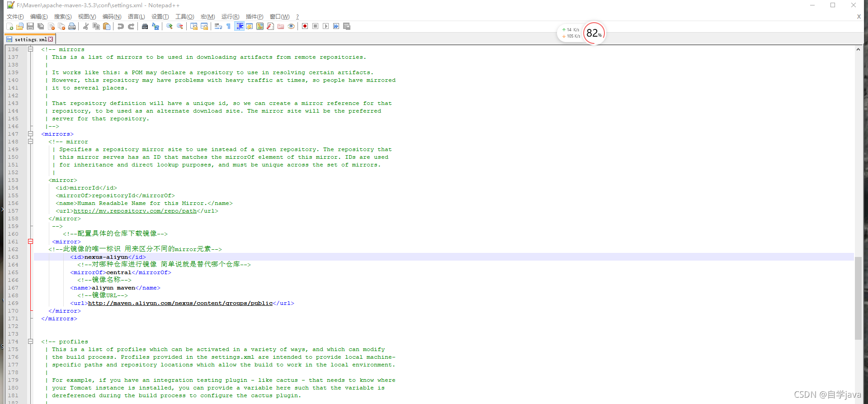Open the 插件(P) menu
This screenshot has height=404, width=868.
click(255, 17)
